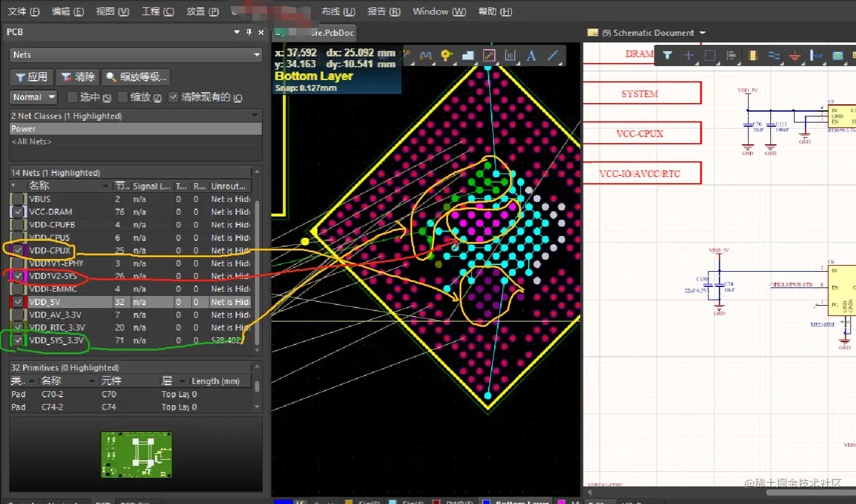This screenshot has height=504, width=856.
Task: Uncheck the VDD1V2-SYS net checkbox
Action: [18, 276]
